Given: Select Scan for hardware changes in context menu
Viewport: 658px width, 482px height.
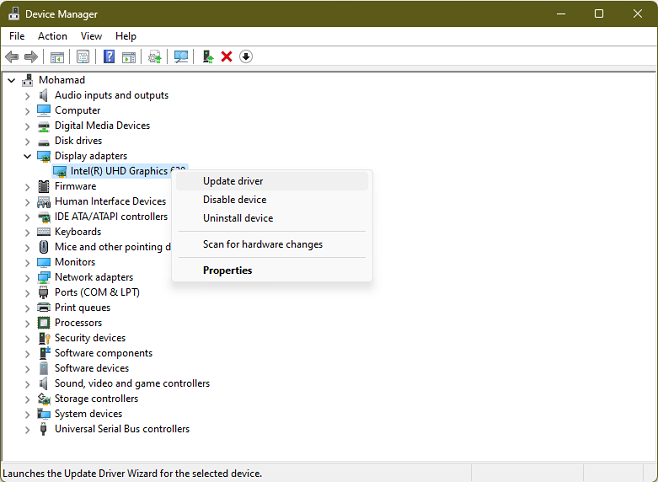Looking at the screenshot, I should [x=272, y=245].
